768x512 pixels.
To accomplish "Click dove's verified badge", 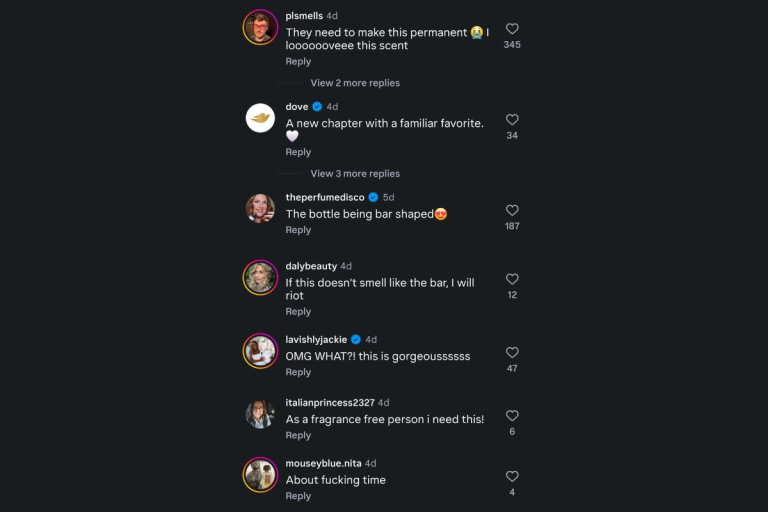I will tap(317, 106).
